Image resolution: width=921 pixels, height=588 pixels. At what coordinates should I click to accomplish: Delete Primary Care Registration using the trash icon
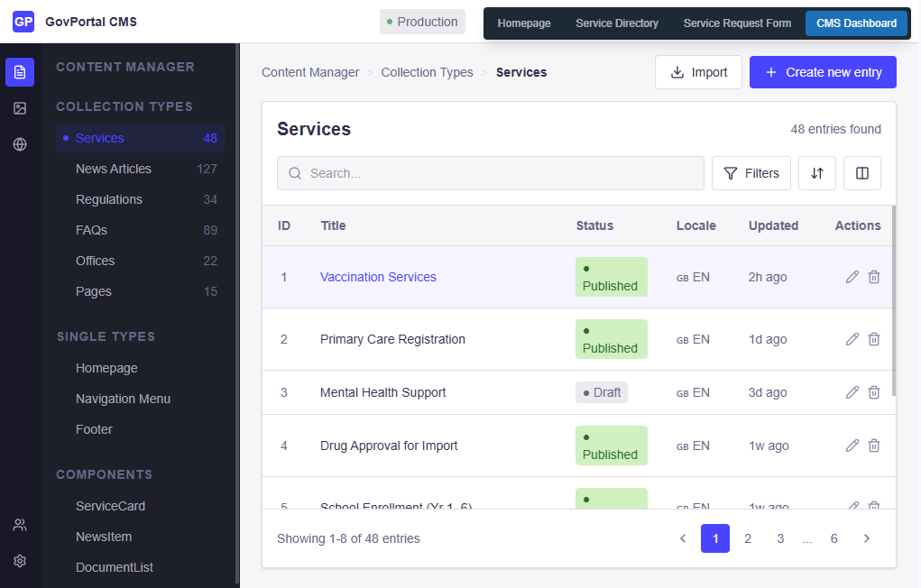coord(874,339)
